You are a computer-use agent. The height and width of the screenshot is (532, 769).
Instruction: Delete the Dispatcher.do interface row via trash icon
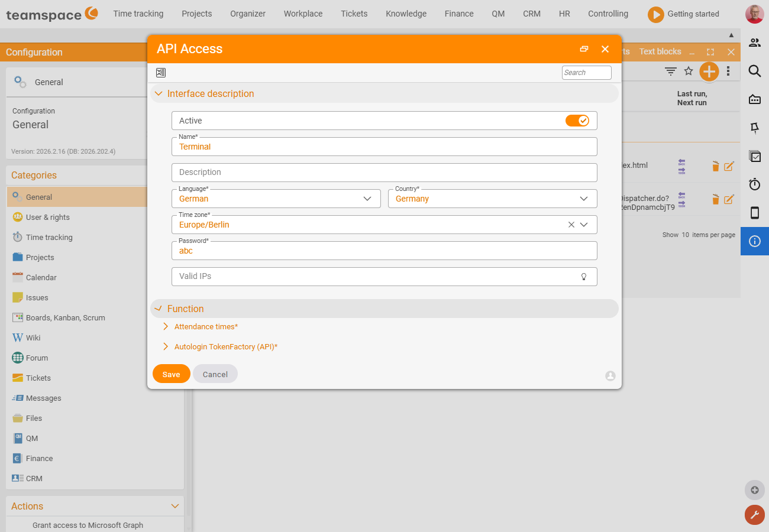coord(715,199)
